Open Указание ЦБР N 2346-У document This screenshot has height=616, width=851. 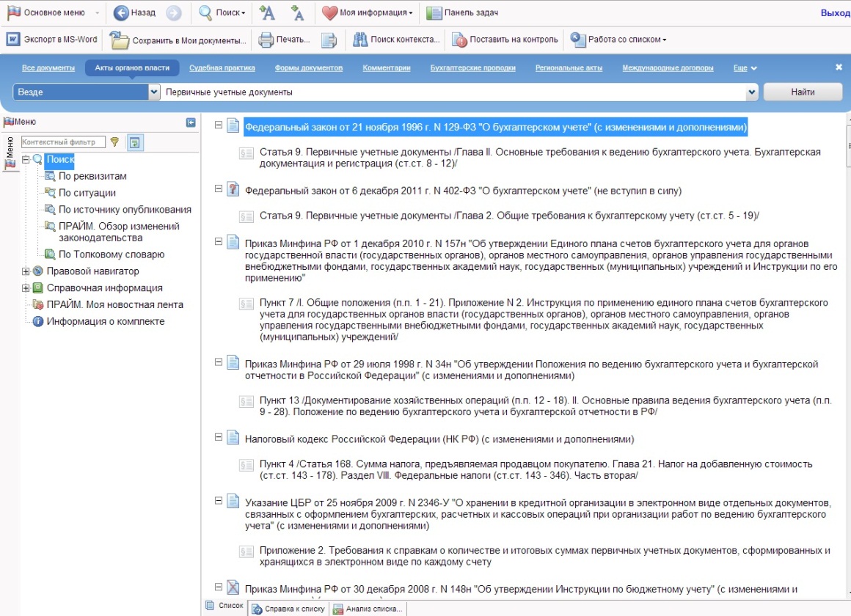[537, 514]
